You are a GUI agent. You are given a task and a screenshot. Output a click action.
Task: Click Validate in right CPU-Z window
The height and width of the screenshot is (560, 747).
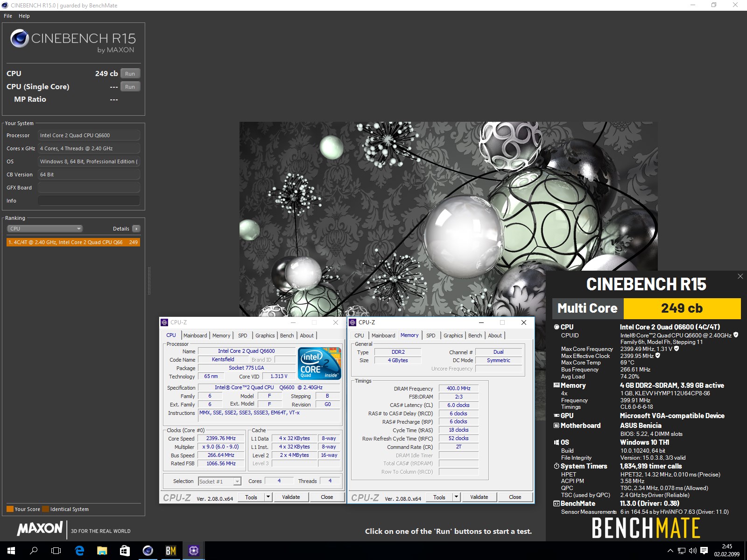[479, 497]
